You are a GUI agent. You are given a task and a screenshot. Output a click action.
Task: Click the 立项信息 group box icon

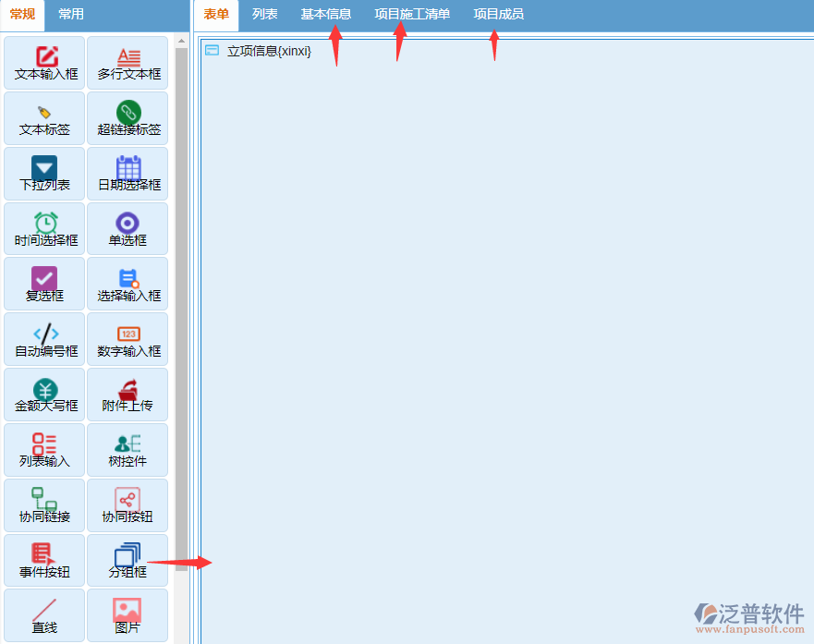212,50
